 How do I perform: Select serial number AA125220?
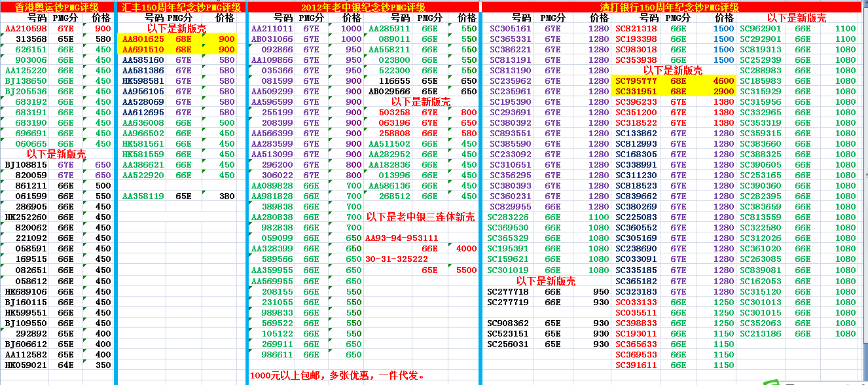pyautogui.click(x=26, y=71)
